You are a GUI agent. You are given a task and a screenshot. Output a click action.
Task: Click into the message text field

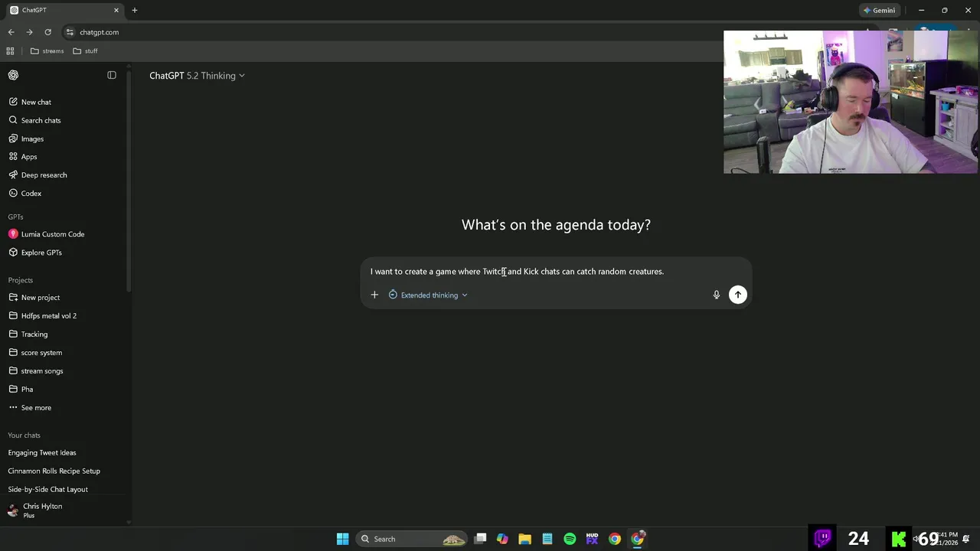coord(556,272)
